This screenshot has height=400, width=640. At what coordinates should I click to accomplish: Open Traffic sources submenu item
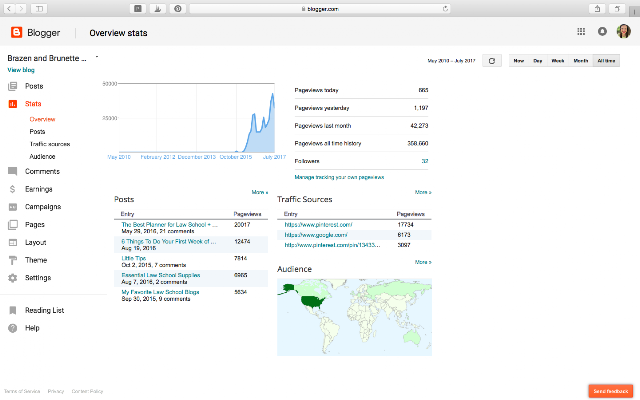[50, 144]
